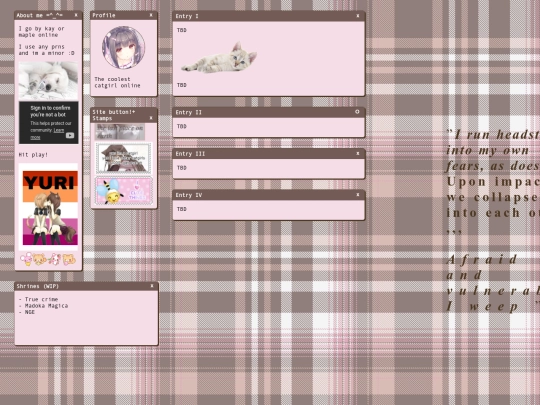Click the 'Hit play!' text
This screenshot has height=405, width=540.
click(x=33, y=155)
